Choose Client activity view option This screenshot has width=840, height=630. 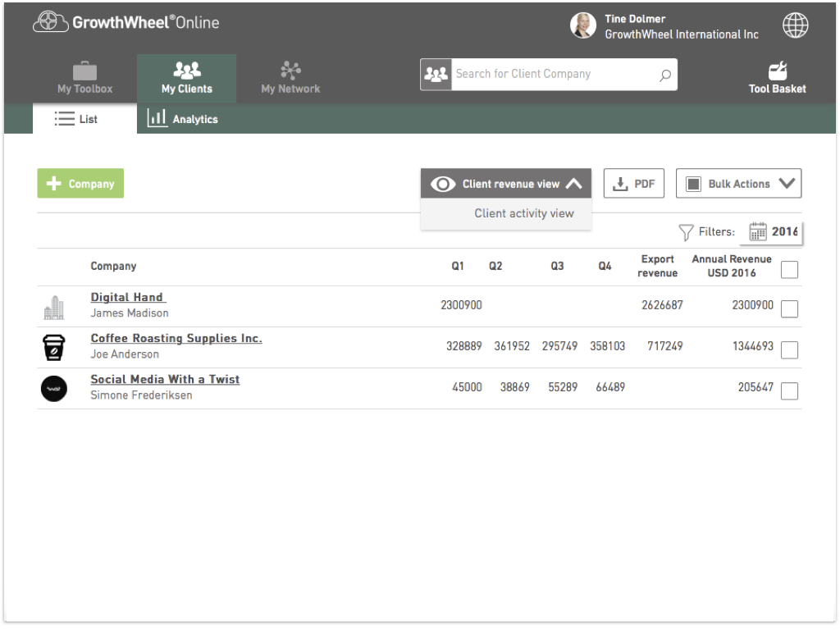(524, 213)
